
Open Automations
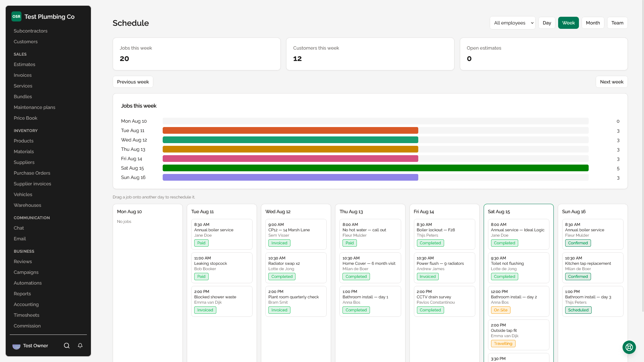[x=28, y=283]
